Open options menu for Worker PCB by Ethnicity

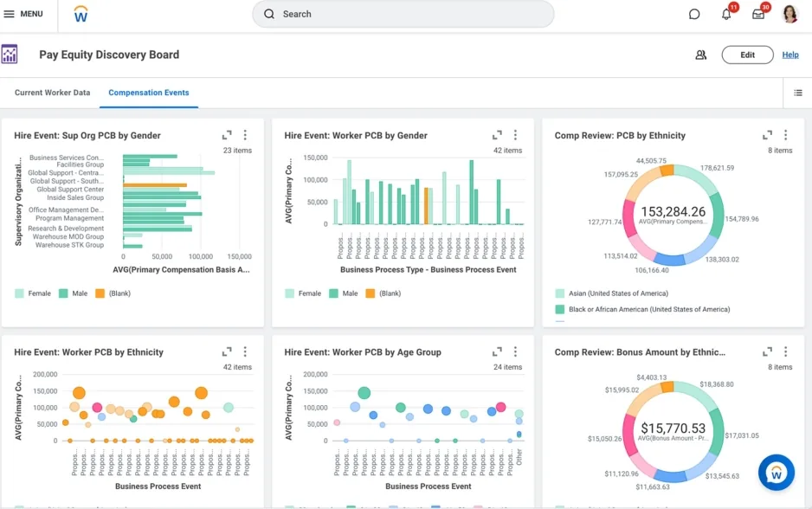coord(245,352)
